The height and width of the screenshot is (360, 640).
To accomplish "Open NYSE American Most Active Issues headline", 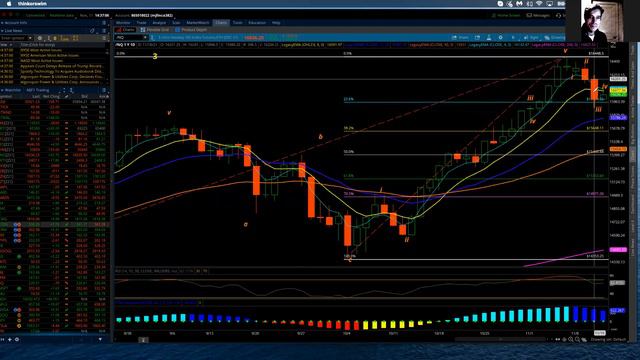I will (49, 55).
